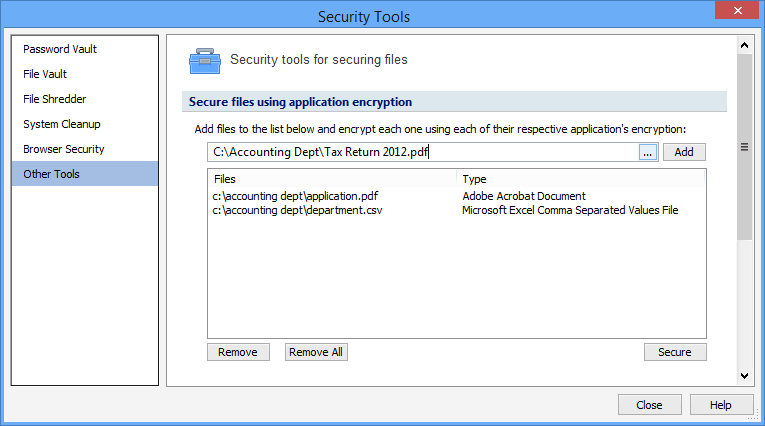Viewport: 765px width, 426px height.
Task: Click the Close button at bottom
Action: (x=649, y=405)
